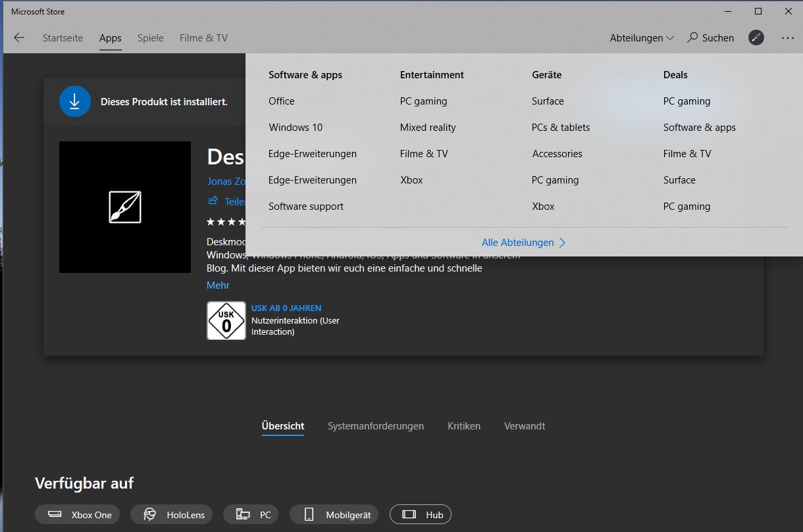803x532 pixels.
Task: Open the search magnifier icon
Action: click(x=692, y=38)
